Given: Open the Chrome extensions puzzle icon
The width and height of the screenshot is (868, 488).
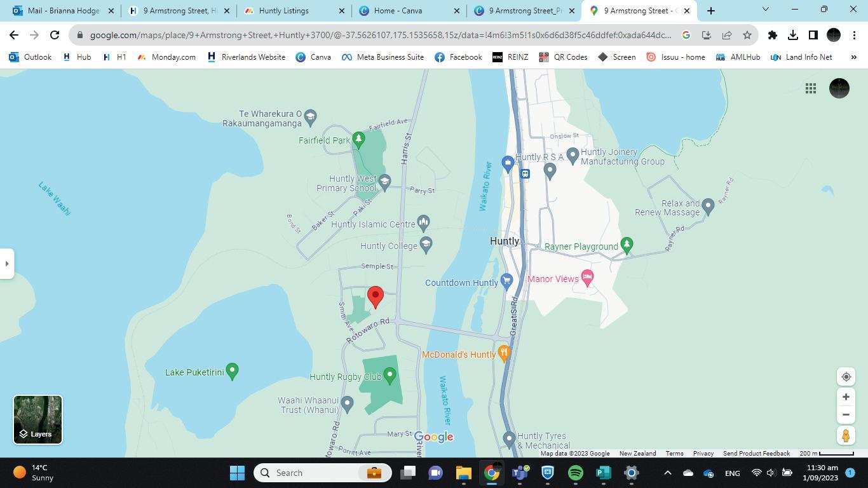Looking at the screenshot, I should [773, 36].
